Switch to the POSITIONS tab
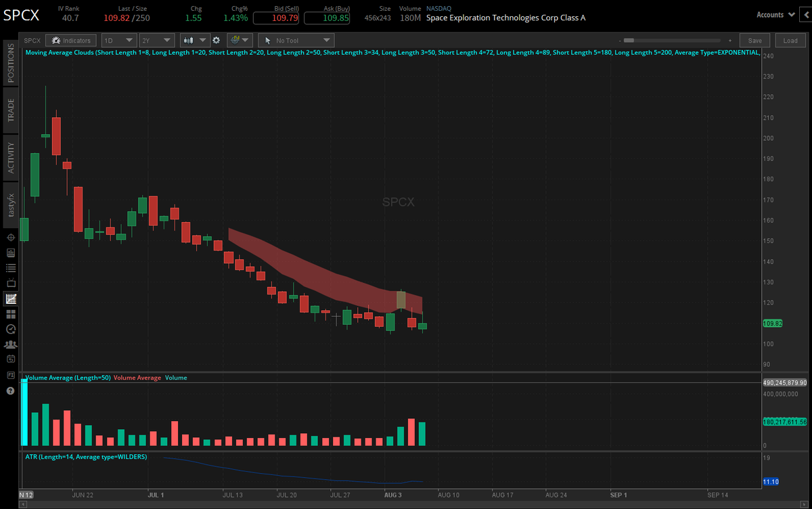 click(x=10, y=62)
